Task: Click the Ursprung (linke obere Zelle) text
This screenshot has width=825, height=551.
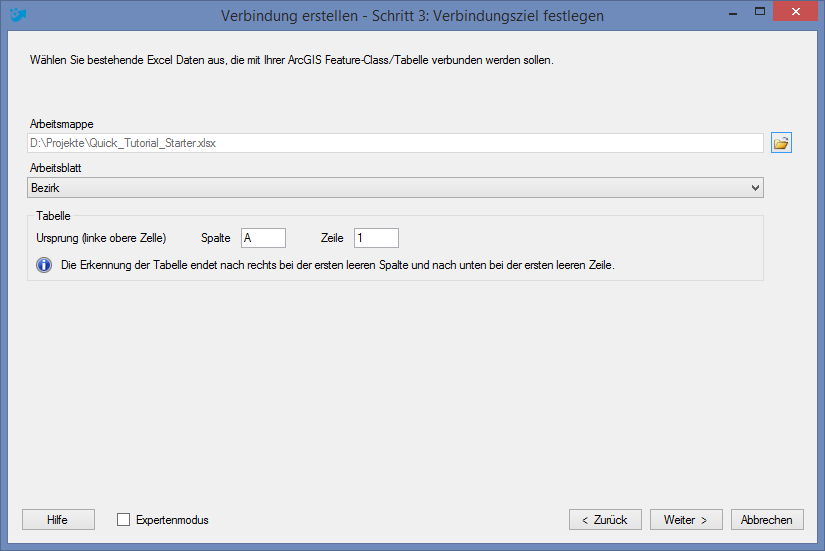Action: pyautogui.click(x=101, y=238)
